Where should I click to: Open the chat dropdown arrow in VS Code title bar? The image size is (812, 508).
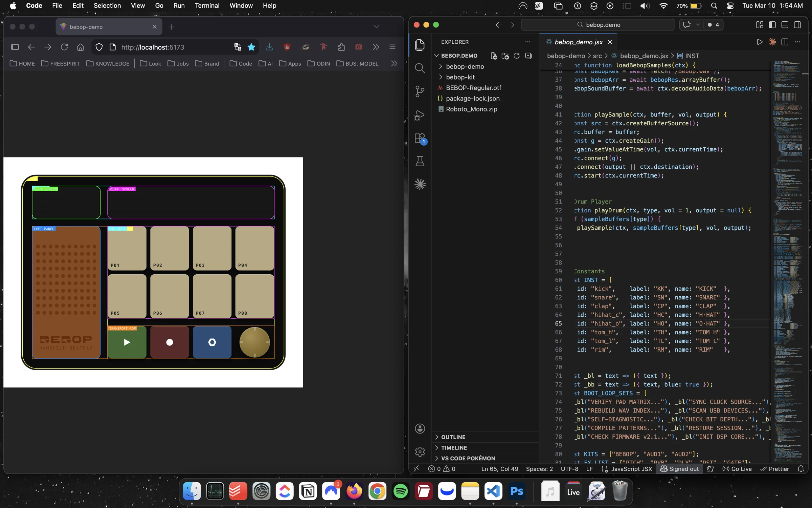click(x=698, y=25)
